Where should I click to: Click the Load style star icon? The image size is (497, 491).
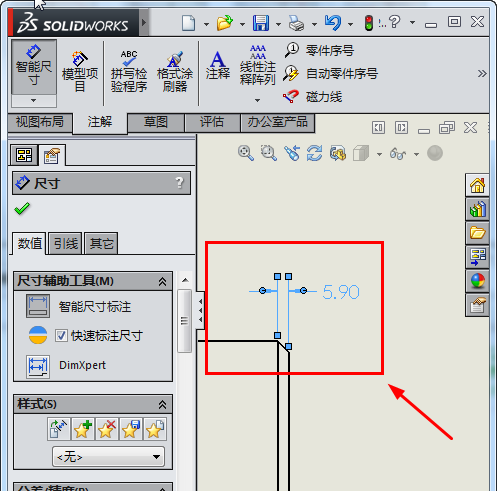point(155,429)
